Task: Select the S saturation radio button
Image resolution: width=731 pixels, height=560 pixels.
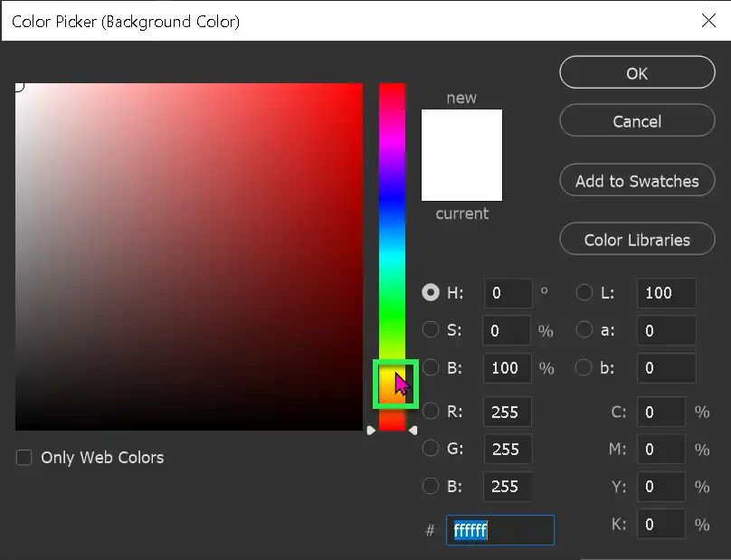Action: pyautogui.click(x=431, y=330)
